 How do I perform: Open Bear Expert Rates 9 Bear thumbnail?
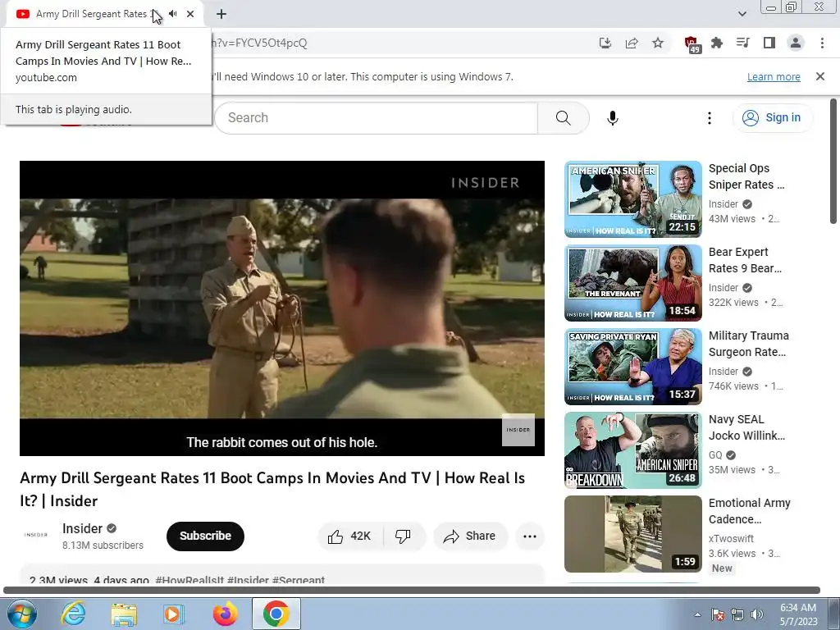click(x=632, y=283)
